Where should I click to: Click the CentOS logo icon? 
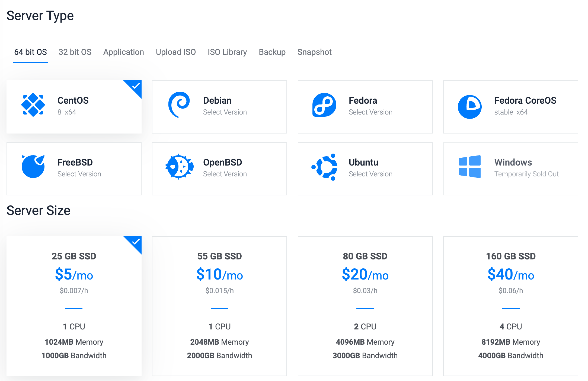tap(33, 105)
